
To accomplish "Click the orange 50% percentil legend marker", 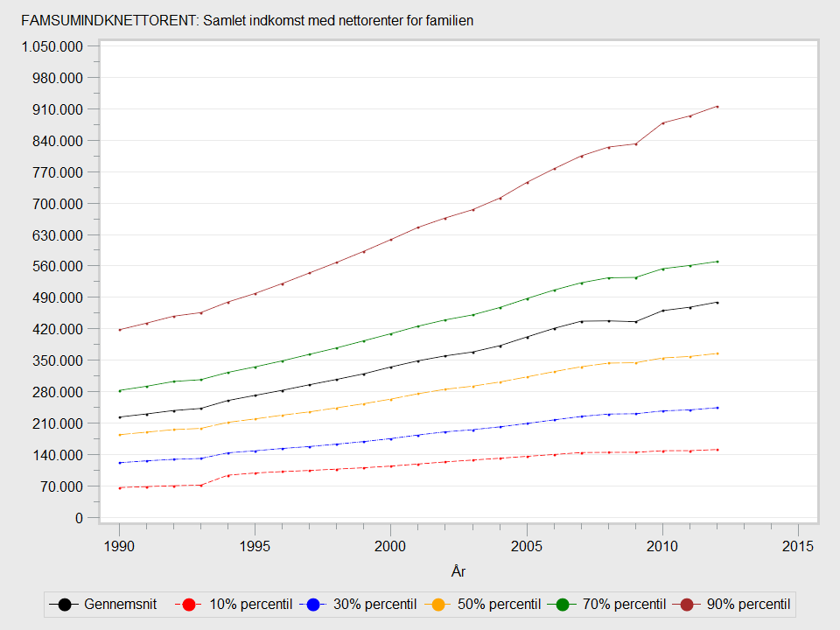I will click(442, 604).
